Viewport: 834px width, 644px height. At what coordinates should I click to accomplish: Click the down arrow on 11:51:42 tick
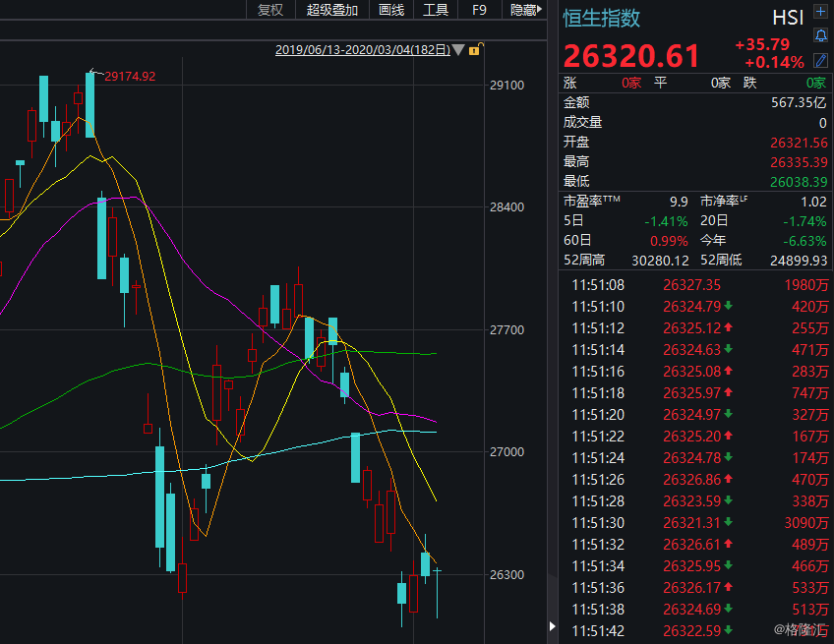pyautogui.click(x=729, y=631)
